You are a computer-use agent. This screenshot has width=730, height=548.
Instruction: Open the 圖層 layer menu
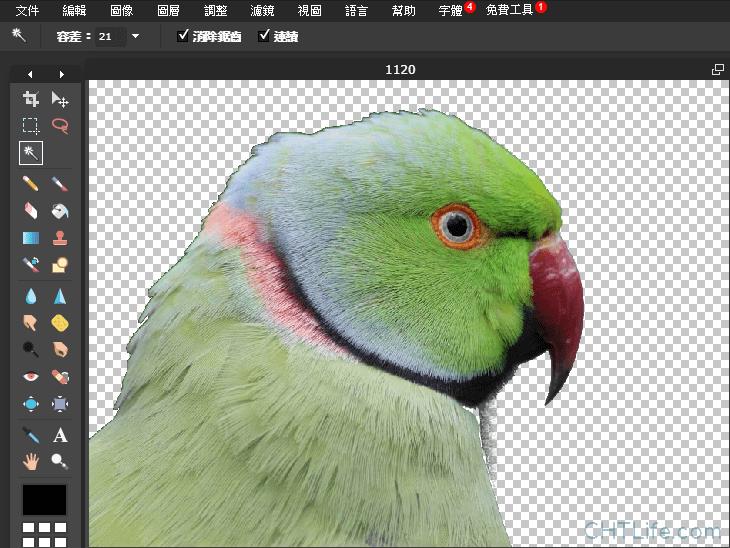(x=169, y=11)
